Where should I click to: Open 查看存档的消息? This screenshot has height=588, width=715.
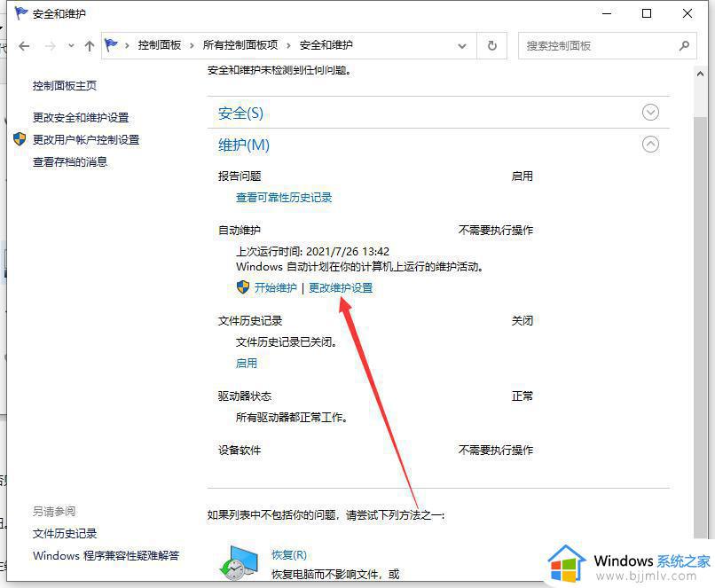pyautogui.click(x=70, y=161)
